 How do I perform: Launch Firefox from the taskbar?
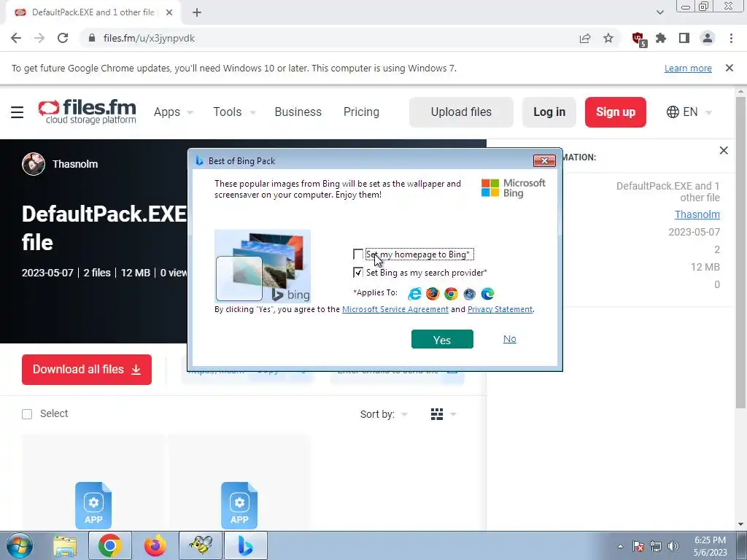(x=155, y=545)
